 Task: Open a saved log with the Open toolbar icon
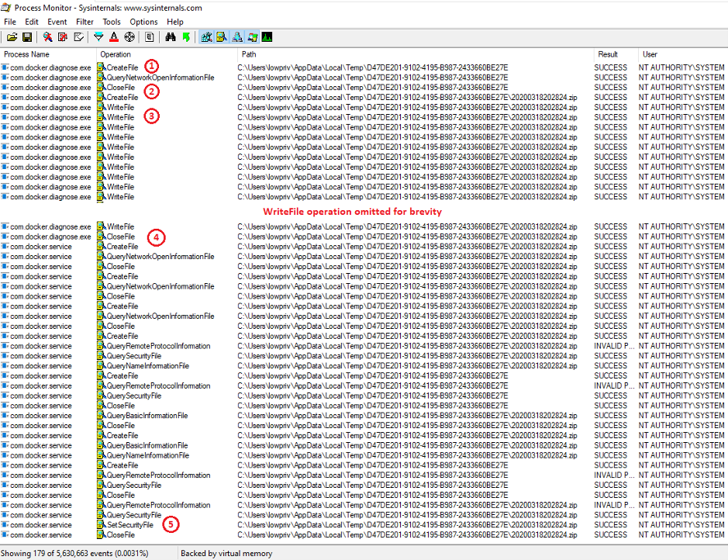[x=12, y=37]
